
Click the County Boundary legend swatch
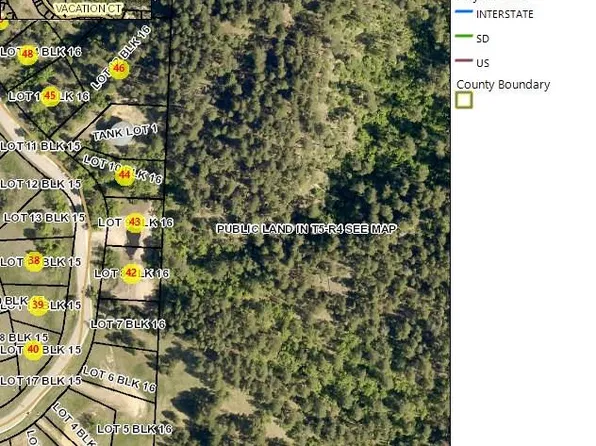pos(464,100)
